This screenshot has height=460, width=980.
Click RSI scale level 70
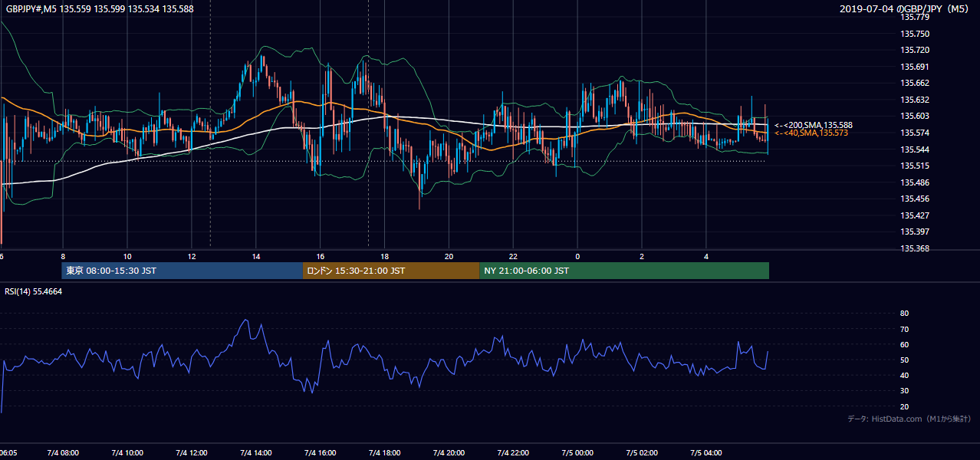[904, 329]
